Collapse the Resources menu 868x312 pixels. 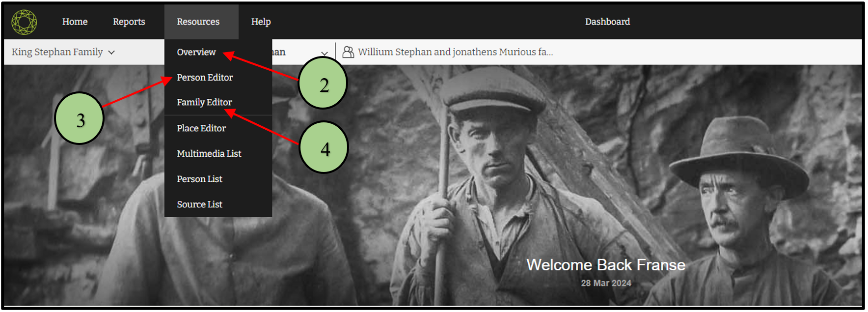(x=198, y=22)
